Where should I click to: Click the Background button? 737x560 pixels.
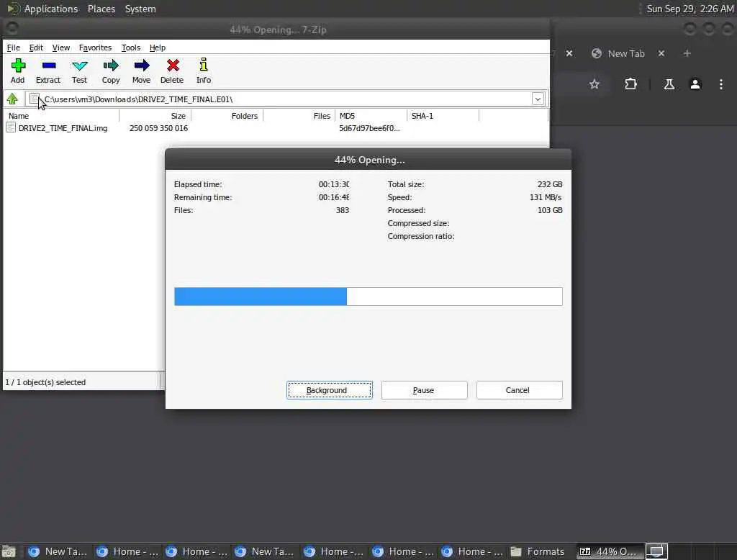point(330,390)
